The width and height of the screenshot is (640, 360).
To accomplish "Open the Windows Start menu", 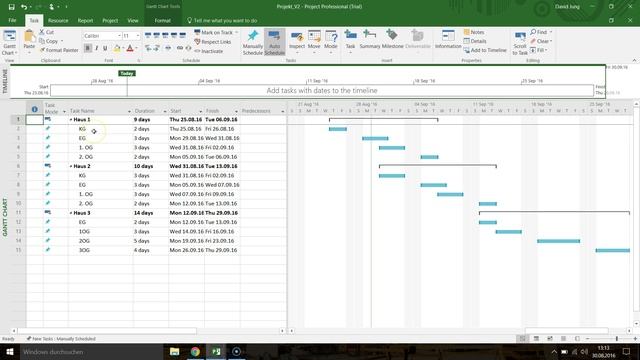I will 10,351.
